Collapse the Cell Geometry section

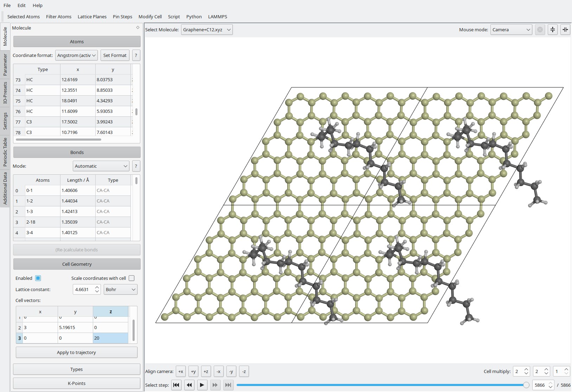pos(77,264)
